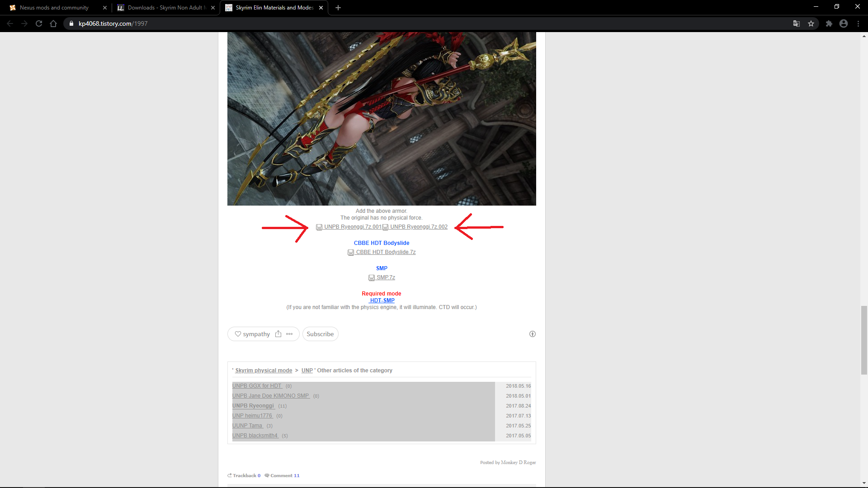Click the sympathy heart button
Image resolution: width=868 pixels, height=488 pixels.
tap(252, 334)
